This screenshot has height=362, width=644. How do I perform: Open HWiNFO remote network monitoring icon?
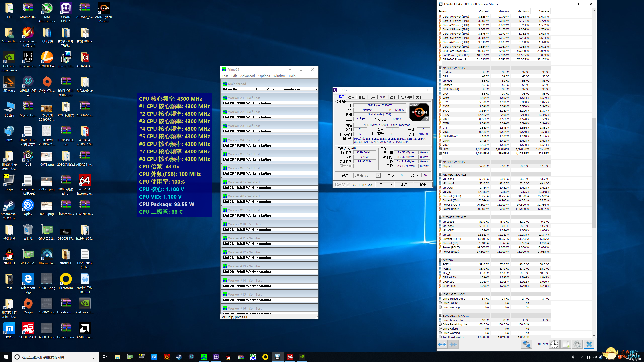pos(526,344)
